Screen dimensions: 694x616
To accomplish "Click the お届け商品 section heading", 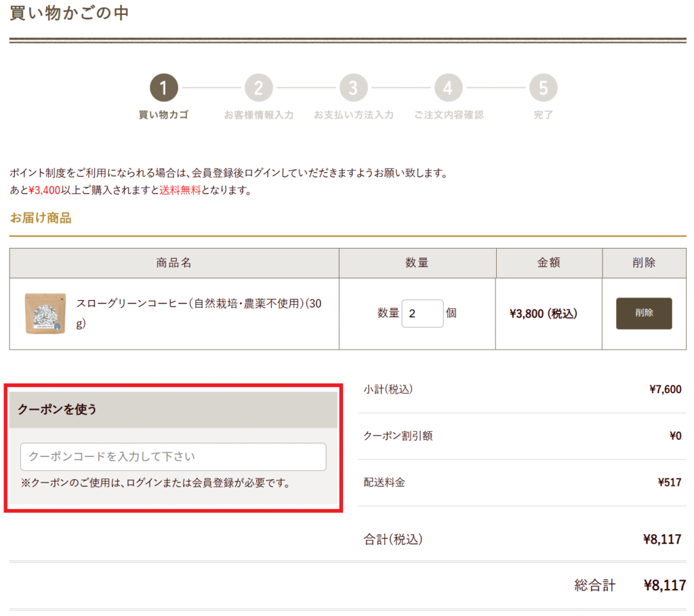I will [41, 218].
